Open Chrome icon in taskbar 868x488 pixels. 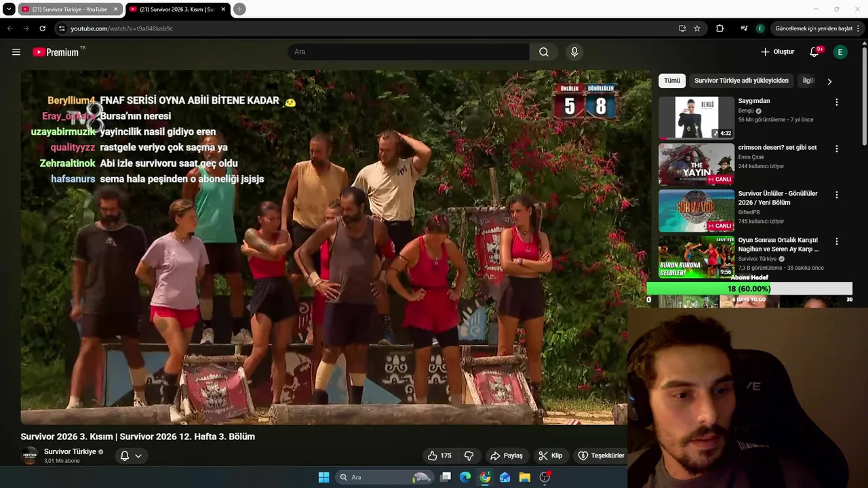click(485, 477)
